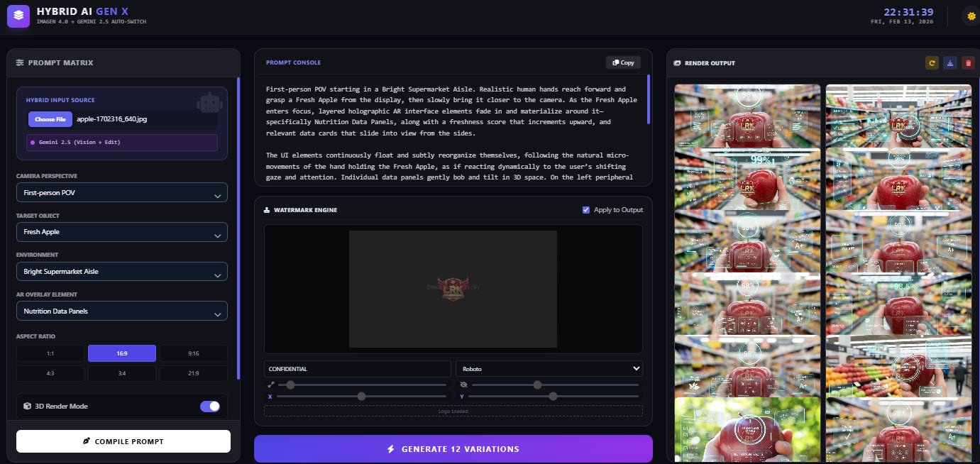This screenshot has height=464, width=980.
Task: Choose the 9:16 aspect ratio
Action: [x=194, y=353]
